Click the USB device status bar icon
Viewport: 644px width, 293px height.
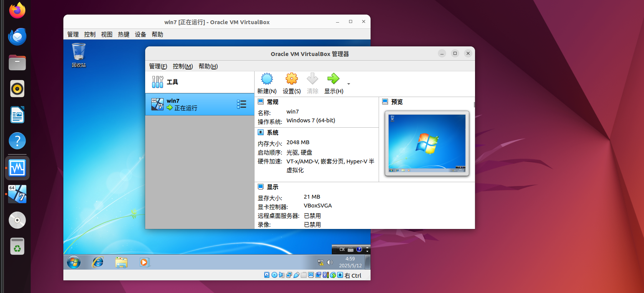[296, 275]
